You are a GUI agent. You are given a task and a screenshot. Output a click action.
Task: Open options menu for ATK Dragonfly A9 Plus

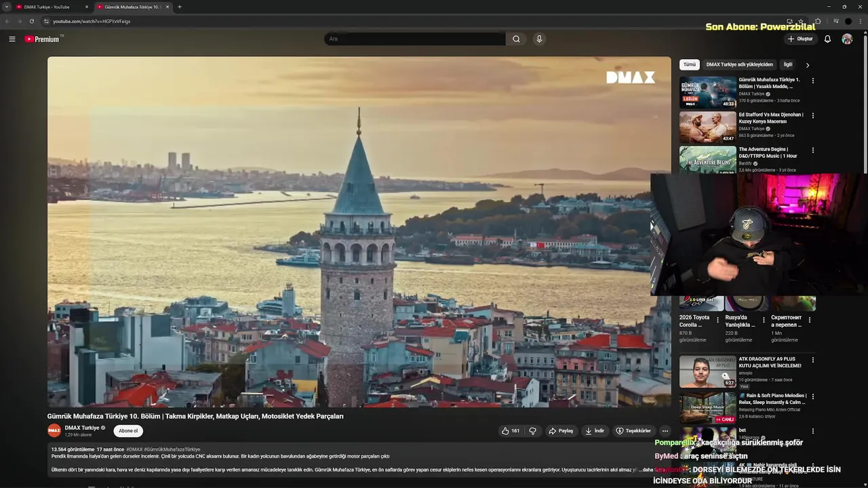coord(813,360)
